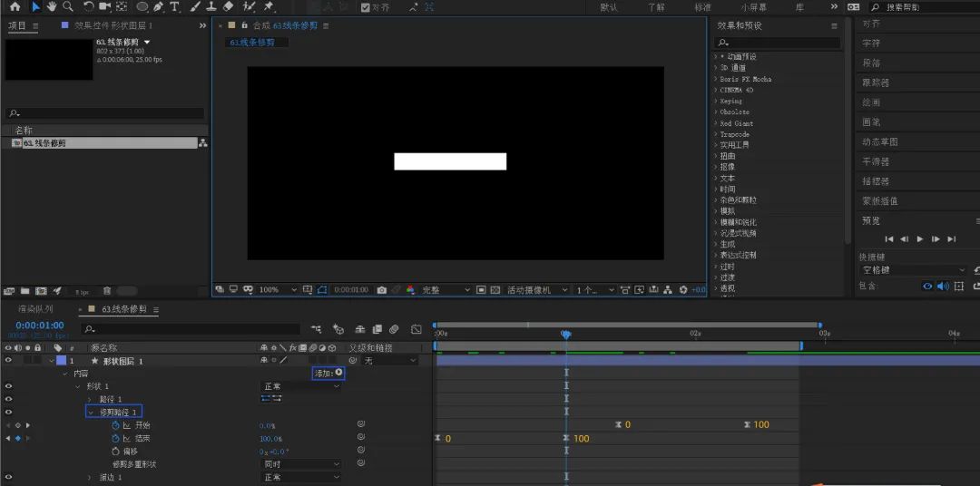The height and width of the screenshot is (486, 980).
Task: Click the Draft 3D icon in timeline
Action: [x=338, y=328]
